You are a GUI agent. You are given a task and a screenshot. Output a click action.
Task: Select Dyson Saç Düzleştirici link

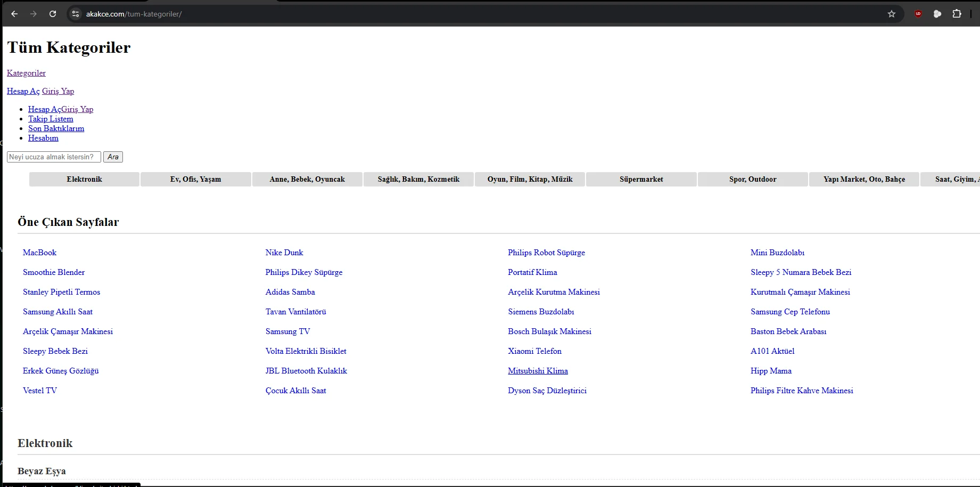pyautogui.click(x=547, y=391)
